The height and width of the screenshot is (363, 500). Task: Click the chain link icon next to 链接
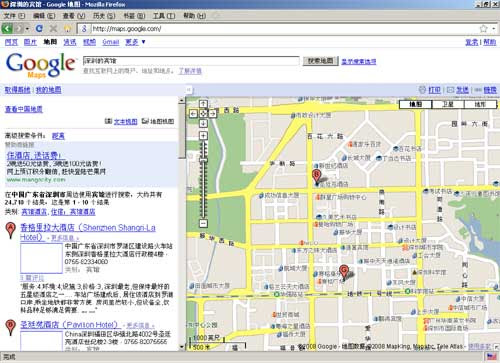coord(478,90)
